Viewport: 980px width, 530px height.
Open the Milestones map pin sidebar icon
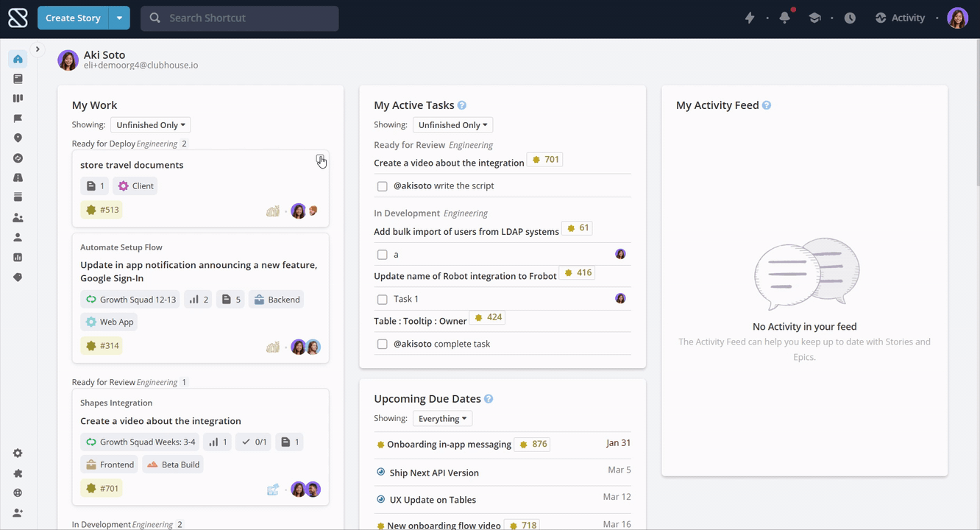coord(18,138)
